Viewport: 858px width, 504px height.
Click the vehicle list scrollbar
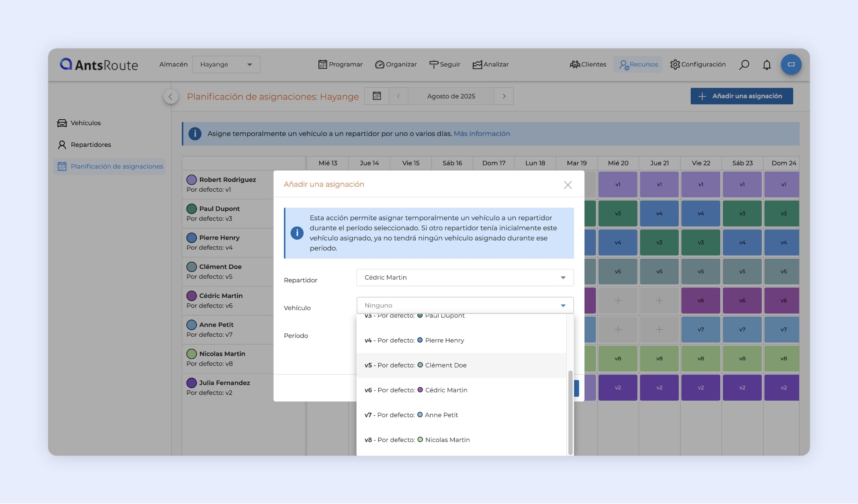pyautogui.click(x=570, y=412)
